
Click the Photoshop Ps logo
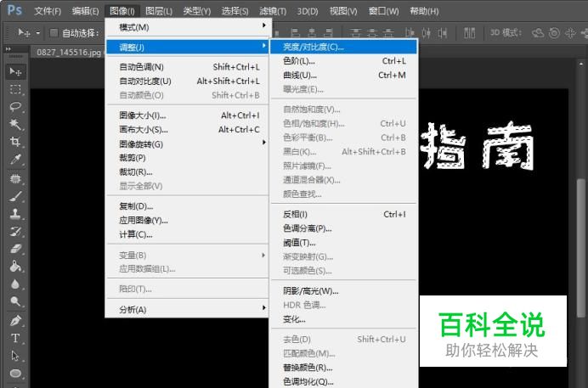pyautogui.click(x=14, y=9)
